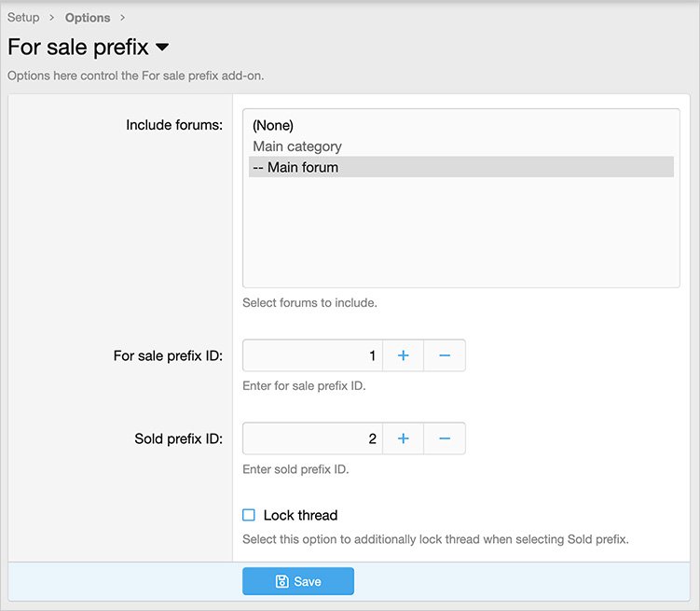700x611 pixels.
Task: Open the For sale prefix title dropdown arrow
Action: pyautogui.click(x=162, y=47)
